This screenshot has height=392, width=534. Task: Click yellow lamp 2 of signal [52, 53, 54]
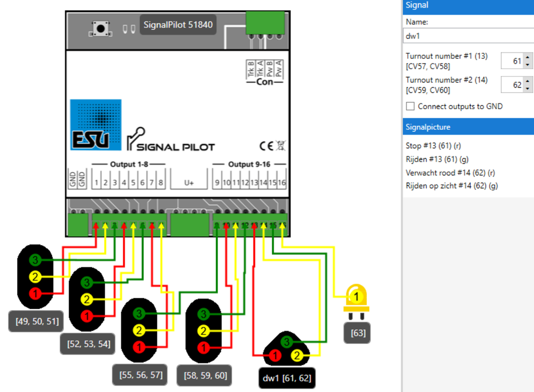[x=87, y=299]
